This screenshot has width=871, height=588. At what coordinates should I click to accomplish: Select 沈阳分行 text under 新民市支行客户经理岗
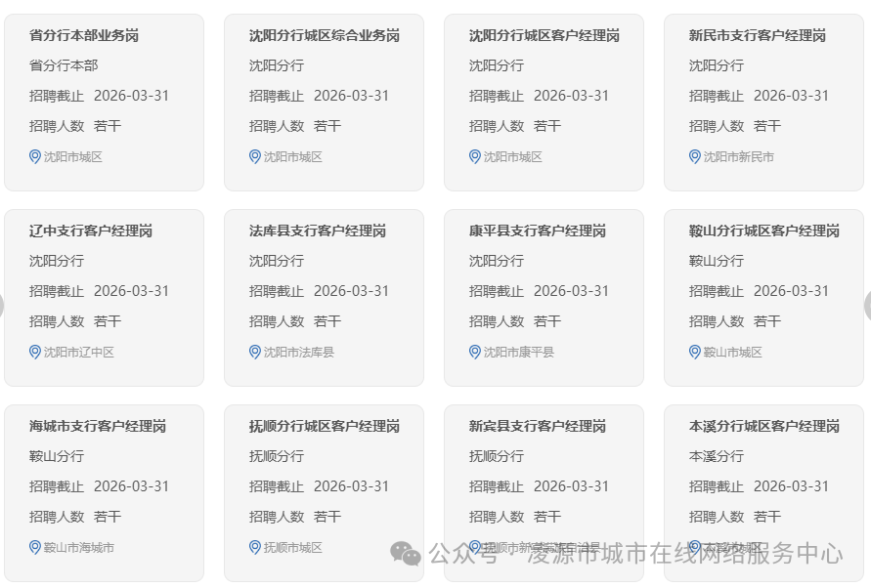(x=717, y=65)
